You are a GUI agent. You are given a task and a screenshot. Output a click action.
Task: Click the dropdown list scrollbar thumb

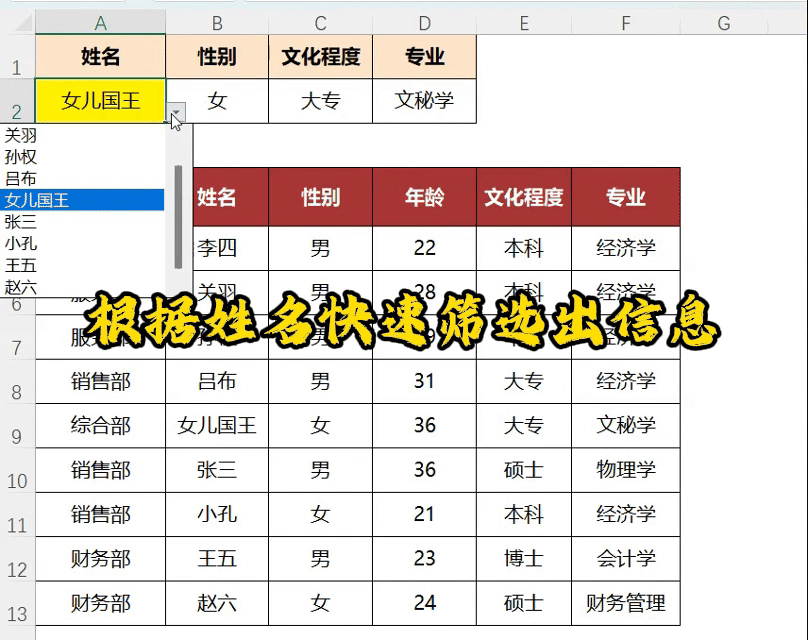[x=178, y=217]
